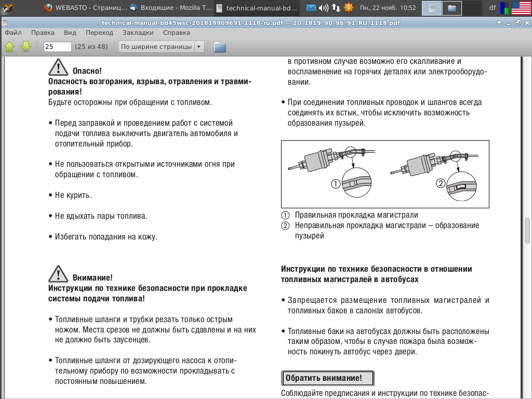Click the keep-above arrow button in title bar
The height and width of the screenshot is (399, 532).
(x=499, y=23)
